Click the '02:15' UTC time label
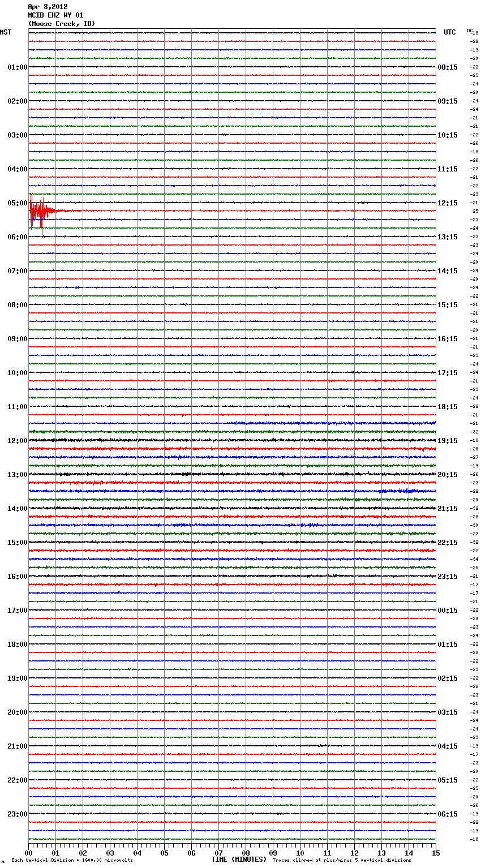This screenshot has width=481, height=868. pyautogui.click(x=448, y=678)
